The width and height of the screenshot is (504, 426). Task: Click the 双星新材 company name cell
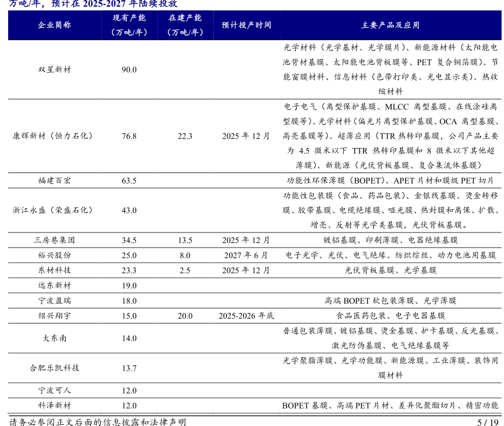point(54,69)
